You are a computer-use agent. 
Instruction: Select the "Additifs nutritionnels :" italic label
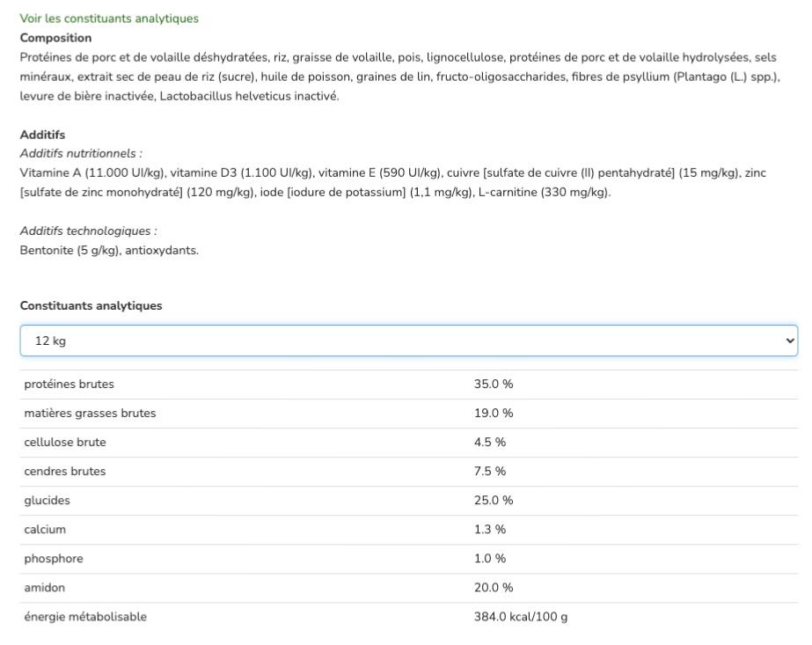coord(81,154)
